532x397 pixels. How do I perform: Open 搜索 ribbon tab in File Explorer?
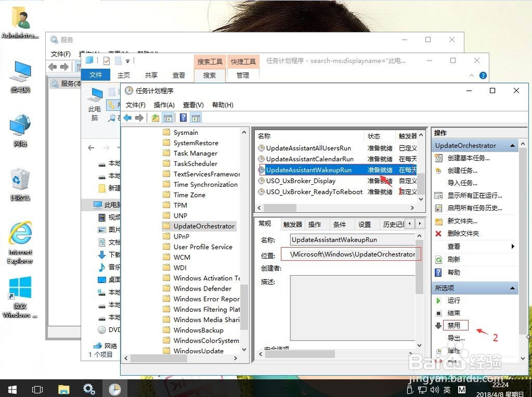[x=209, y=76]
